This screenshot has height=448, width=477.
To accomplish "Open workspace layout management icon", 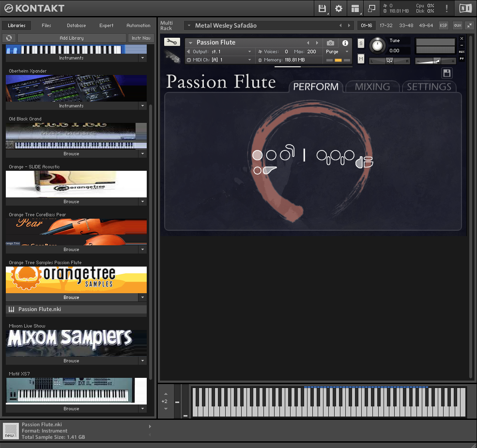I will 355,9.
